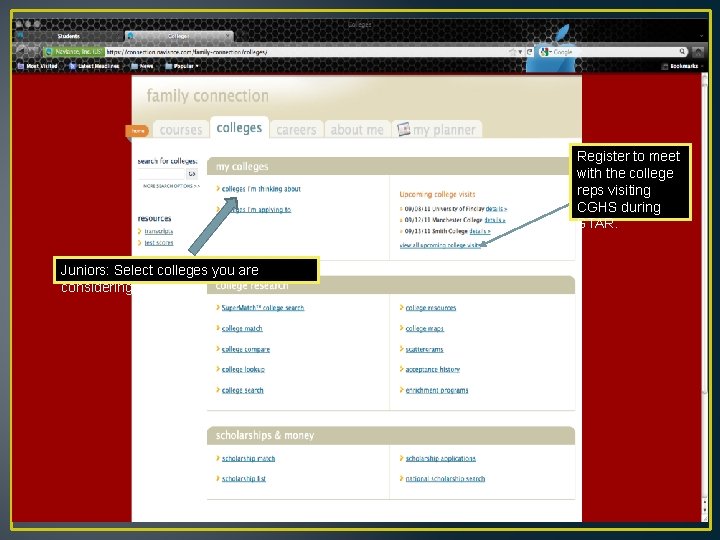Image resolution: width=720 pixels, height=540 pixels.
Task: Select the colleges tab
Action: pos(239,128)
